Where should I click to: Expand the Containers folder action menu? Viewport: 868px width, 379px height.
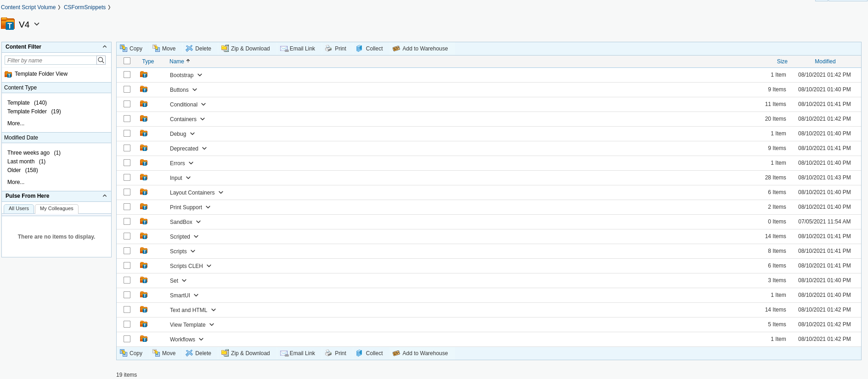pyautogui.click(x=203, y=119)
